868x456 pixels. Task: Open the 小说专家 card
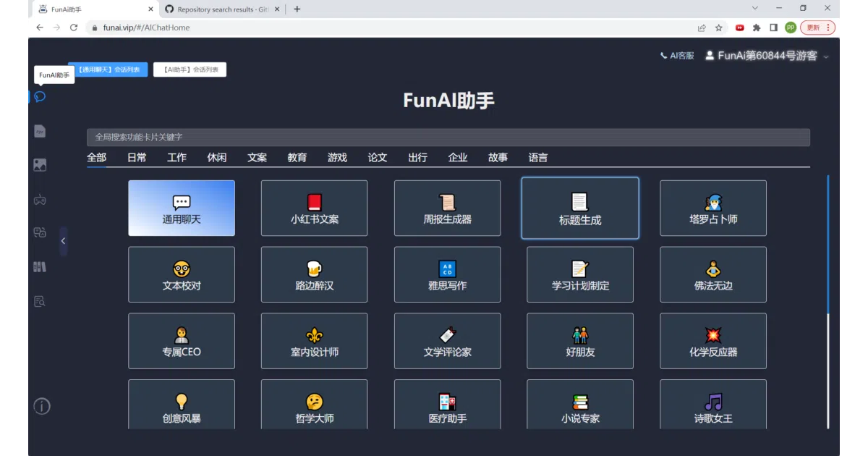coord(580,405)
